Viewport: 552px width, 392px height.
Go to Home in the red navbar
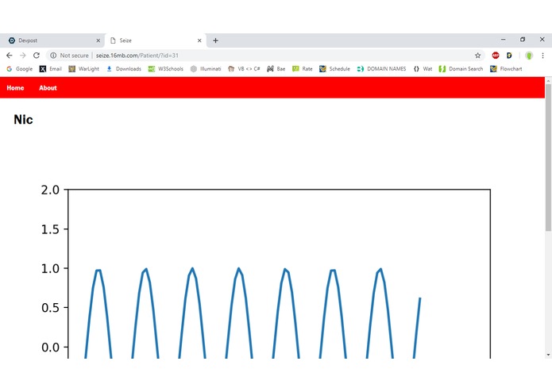(x=15, y=88)
